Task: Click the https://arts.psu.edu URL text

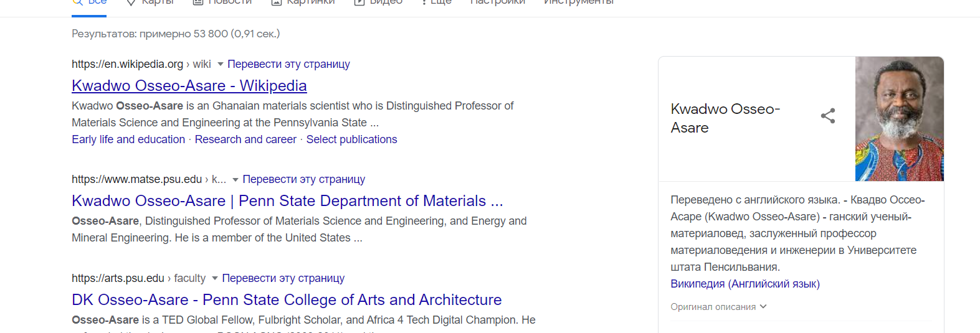Action: 118,278
